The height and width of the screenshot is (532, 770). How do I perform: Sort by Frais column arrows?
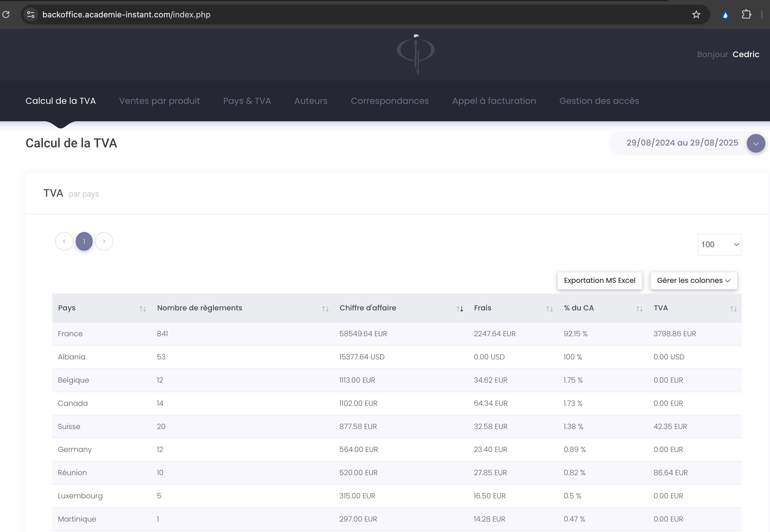pos(550,309)
